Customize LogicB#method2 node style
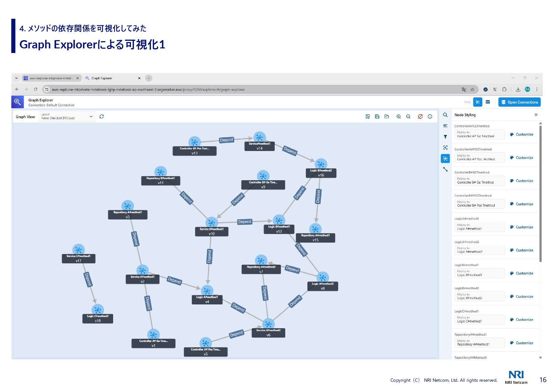 pos(521,297)
